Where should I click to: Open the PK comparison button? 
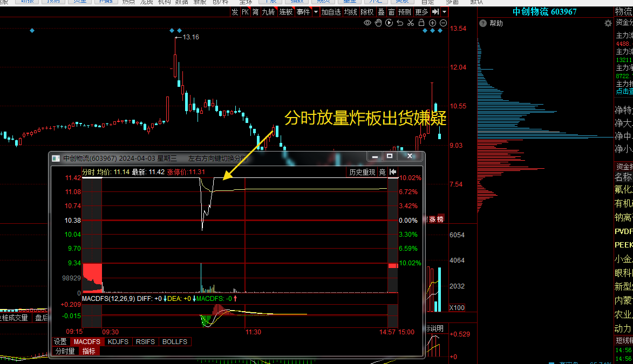click(x=245, y=12)
